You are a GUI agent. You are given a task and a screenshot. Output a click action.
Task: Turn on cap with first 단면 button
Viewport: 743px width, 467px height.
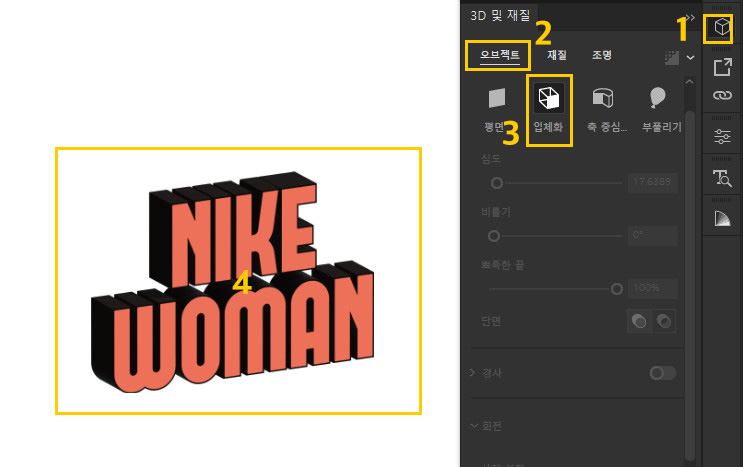639,321
